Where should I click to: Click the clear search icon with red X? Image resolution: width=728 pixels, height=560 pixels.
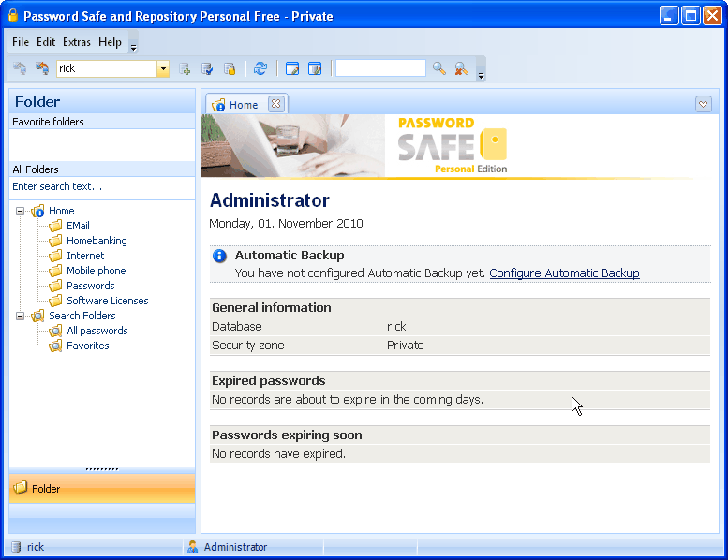tap(462, 68)
